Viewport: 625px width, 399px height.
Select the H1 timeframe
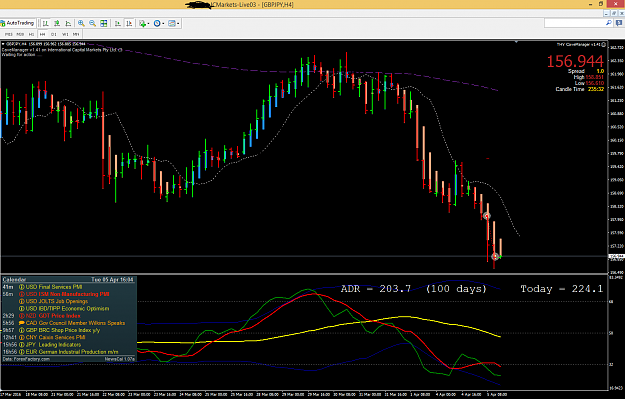[x=31, y=34]
